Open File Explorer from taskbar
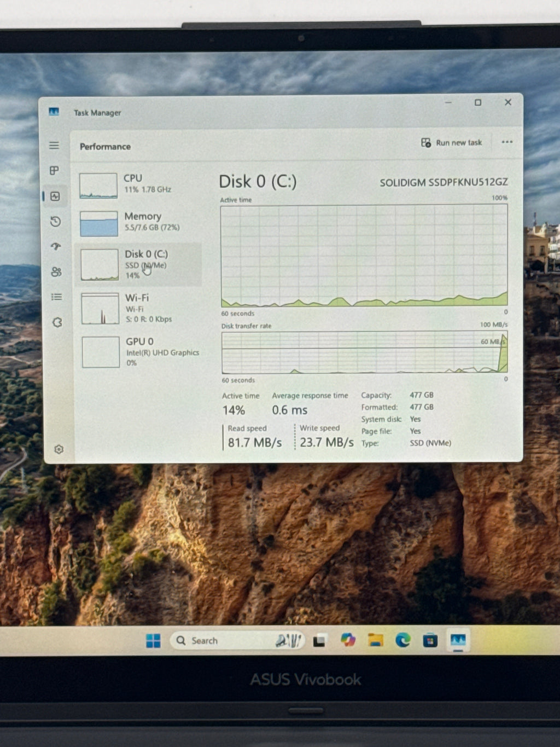Screen dimensions: 560x747 click(x=375, y=640)
